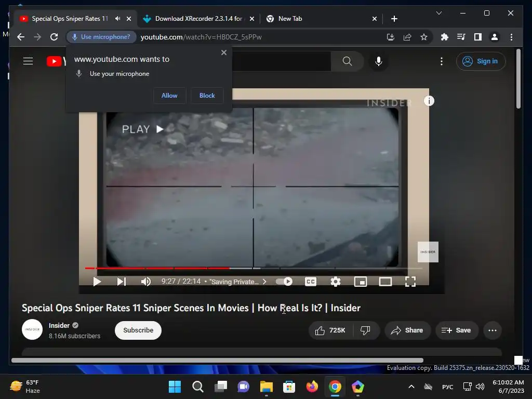The image size is (532, 399).
Task: Close the microphone permission popup
Action: [223, 52]
